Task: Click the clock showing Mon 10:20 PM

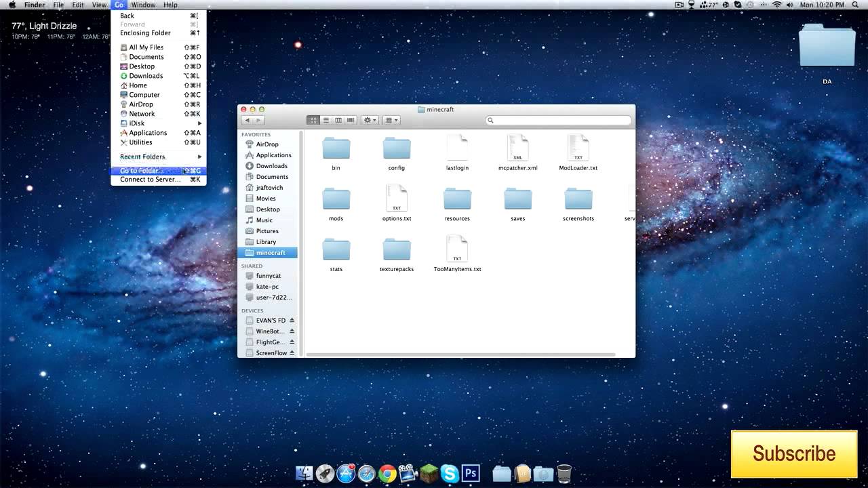Action: 823,5
